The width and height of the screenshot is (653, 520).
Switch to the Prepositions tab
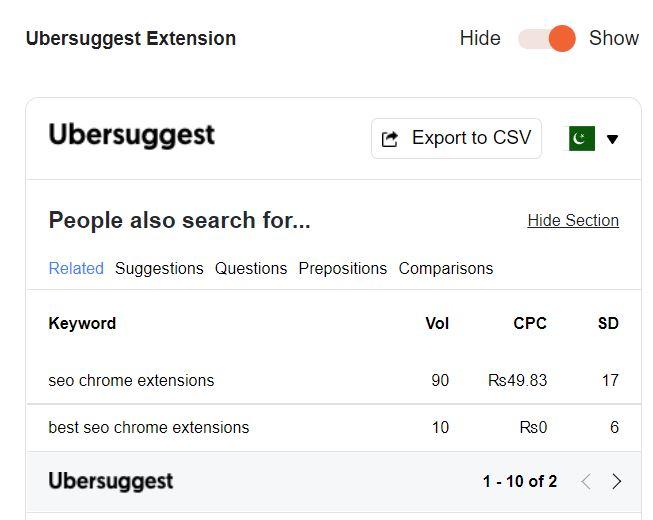343,269
